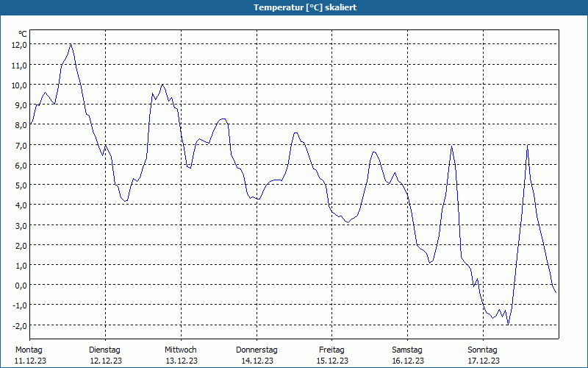Select the Donnerstag 14.12.23 axis label

257,355
